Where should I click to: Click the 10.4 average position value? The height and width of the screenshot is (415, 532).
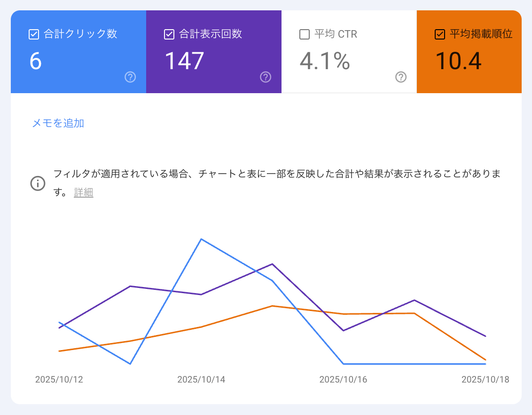click(x=458, y=61)
